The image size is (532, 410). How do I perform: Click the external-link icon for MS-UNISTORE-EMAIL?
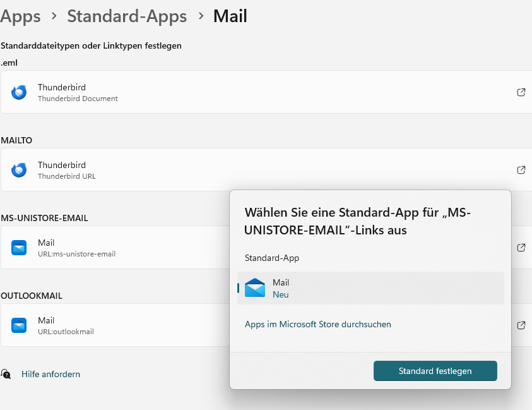coord(521,248)
